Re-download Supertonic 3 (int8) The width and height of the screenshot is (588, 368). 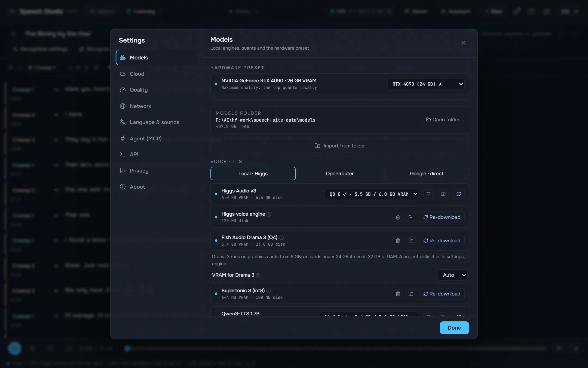(x=442, y=294)
